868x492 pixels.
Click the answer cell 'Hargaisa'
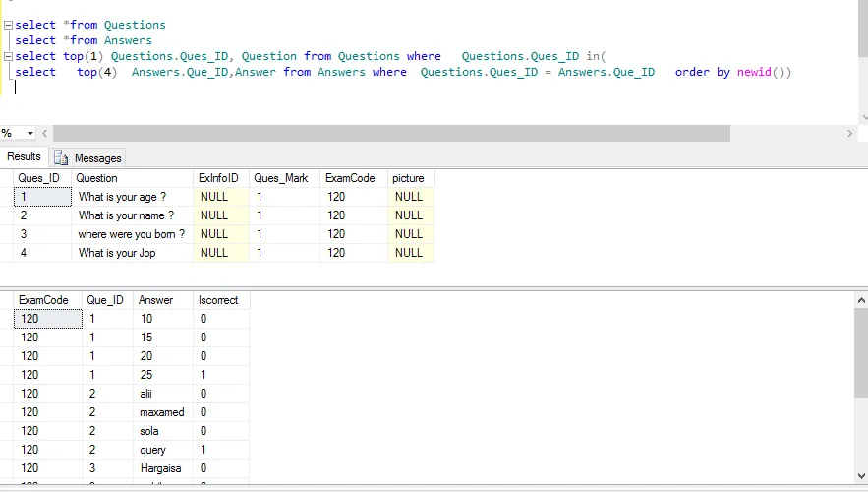point(163,468)
